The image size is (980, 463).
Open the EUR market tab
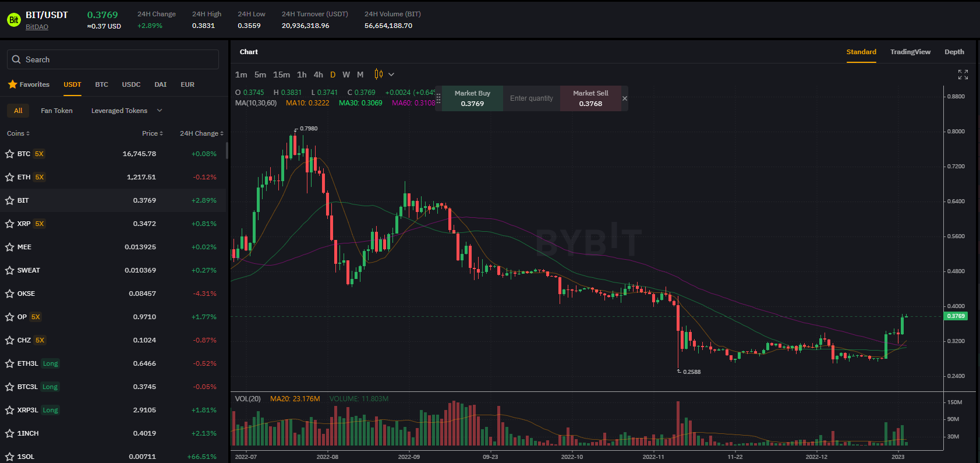coord(187,84)
